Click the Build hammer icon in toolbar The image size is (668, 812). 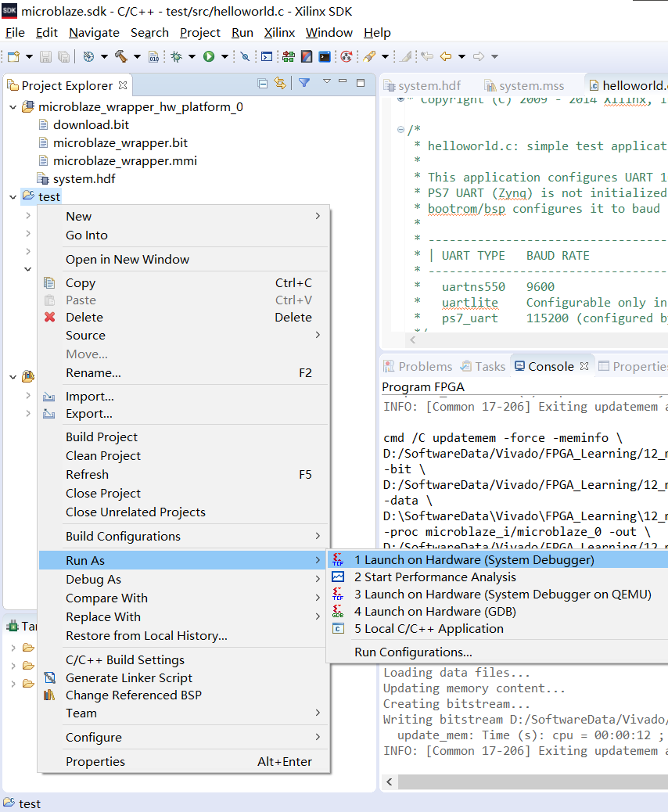tap(120, 56)
